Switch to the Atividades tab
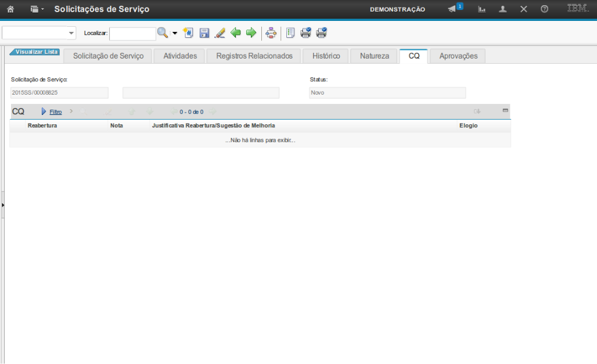 [x=180, y=56]
